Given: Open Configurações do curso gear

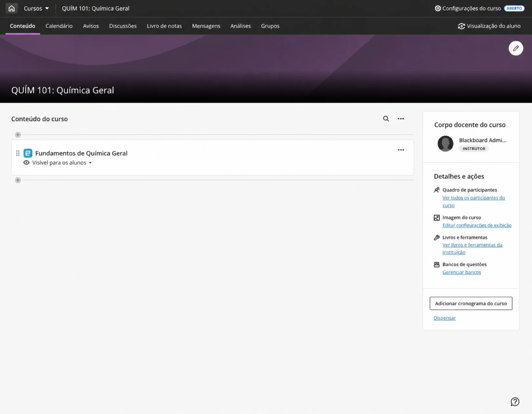Looking at the screenshot, I should [468, 8].
